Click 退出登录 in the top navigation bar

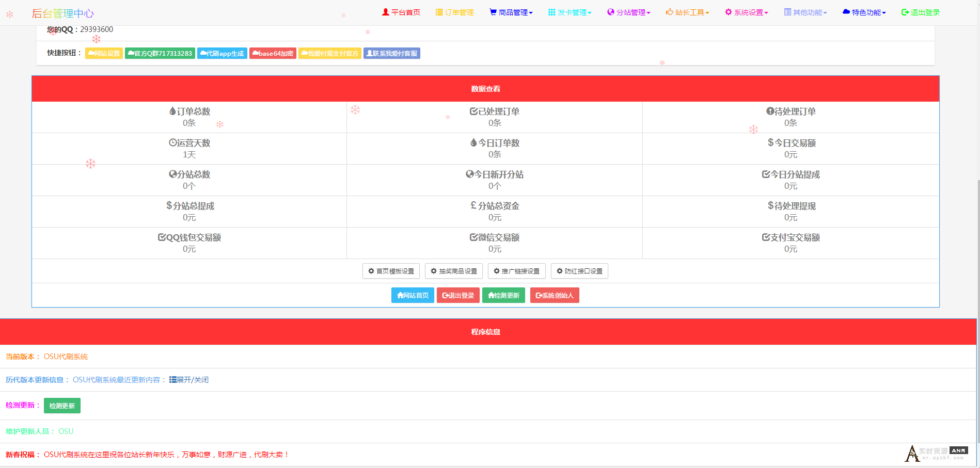click(921, 12)
